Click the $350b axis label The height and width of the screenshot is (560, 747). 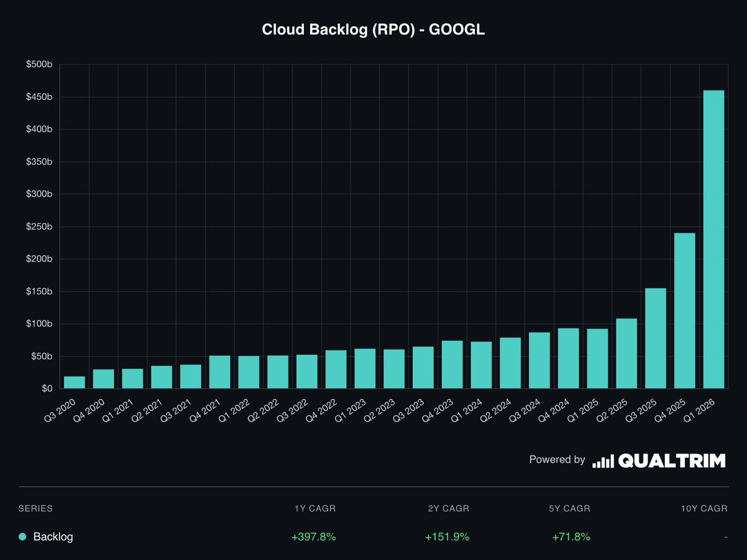(39, 162)
